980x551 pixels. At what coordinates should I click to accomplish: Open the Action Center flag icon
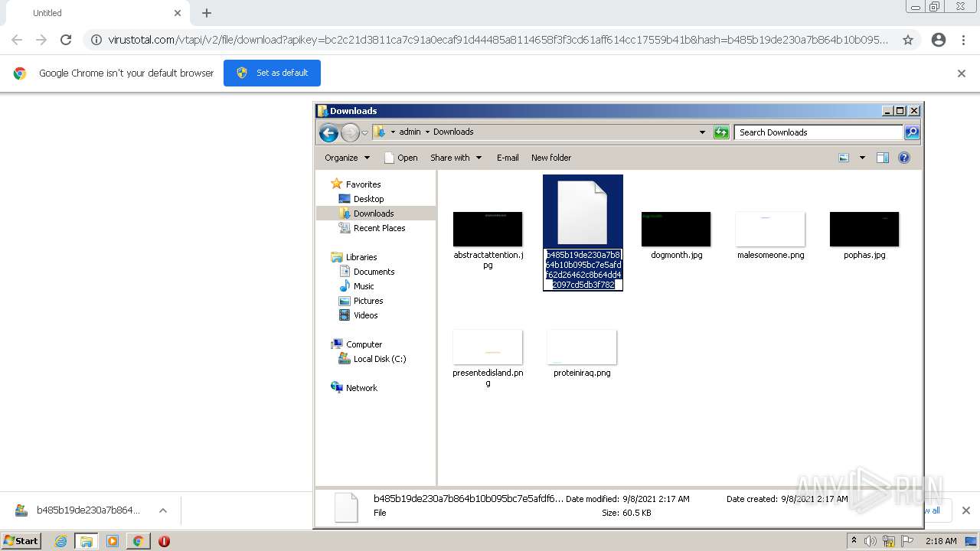tap(907, 541)
